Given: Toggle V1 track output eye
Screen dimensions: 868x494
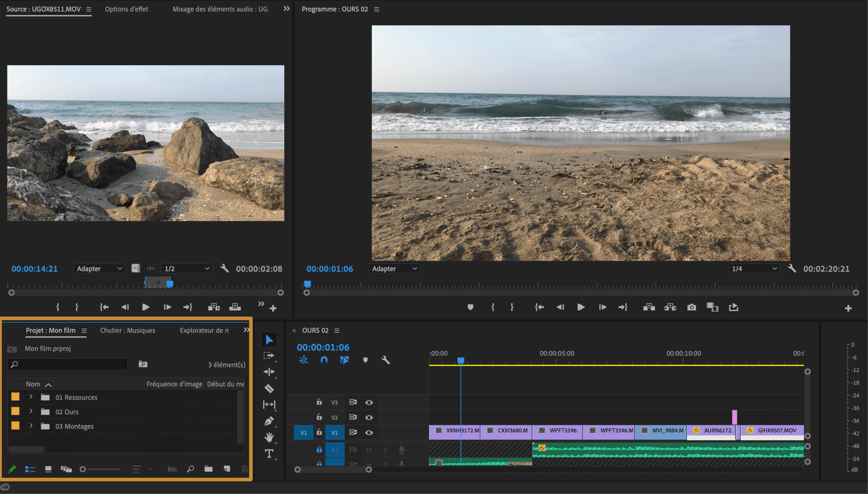Looking at the screenshot, I should pyautogui.click(x=369, y=432).
